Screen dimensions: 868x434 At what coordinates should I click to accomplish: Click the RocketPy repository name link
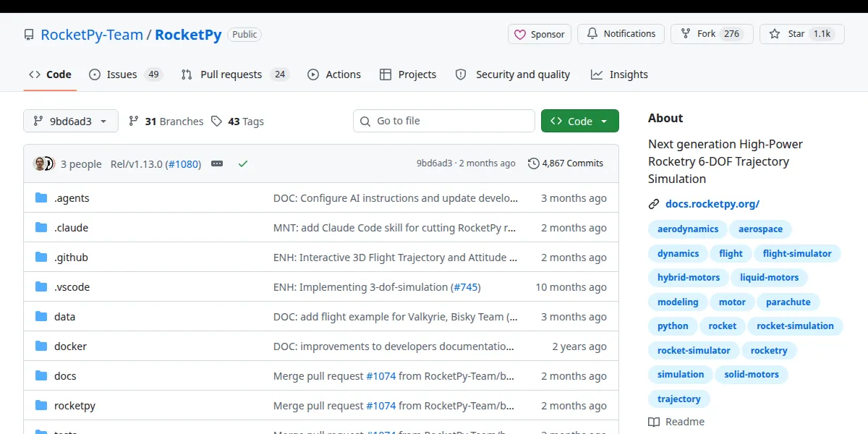point(188,35)
